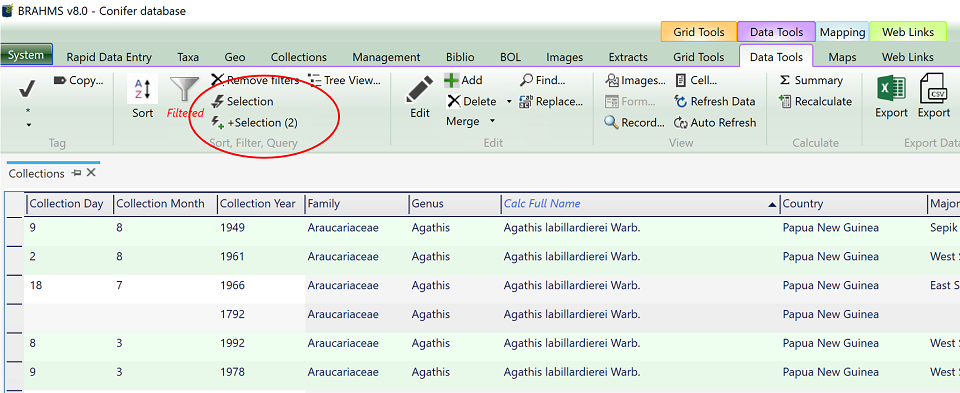This screenshot has width=960, height=393.
Task: Expand the Delete dropdown arrow
Action: [509, 102]
